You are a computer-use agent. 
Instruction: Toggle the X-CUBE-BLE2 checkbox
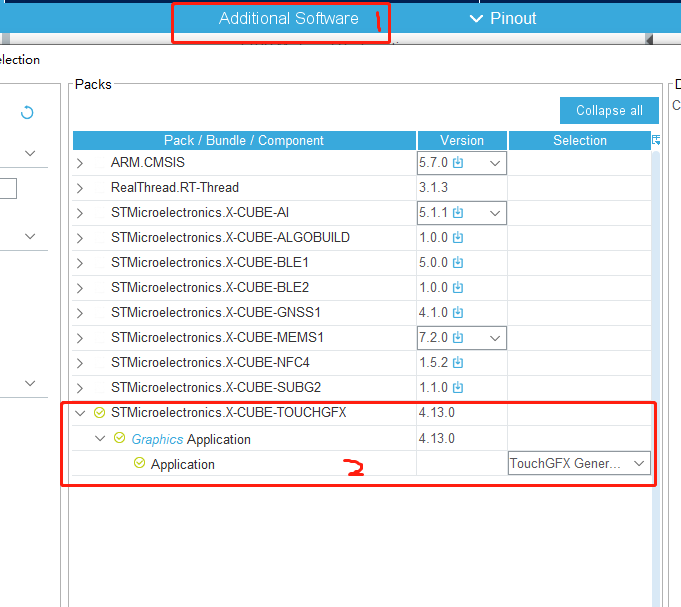click(x=100, y=287)
